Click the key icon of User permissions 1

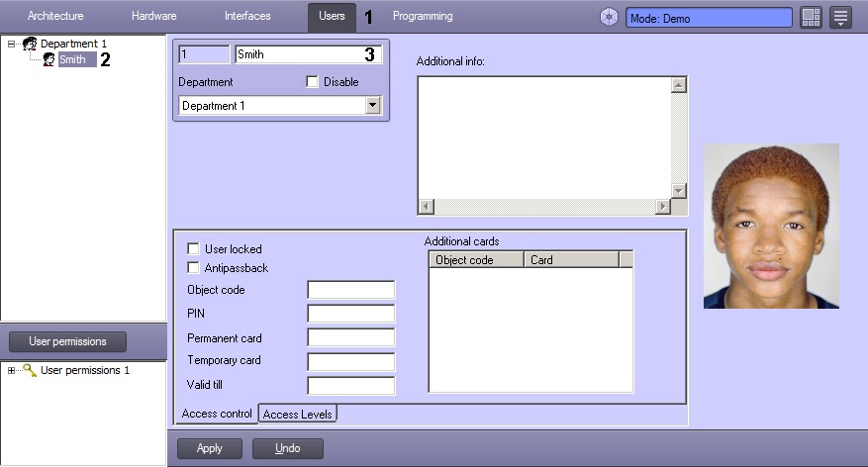[30, 370]
